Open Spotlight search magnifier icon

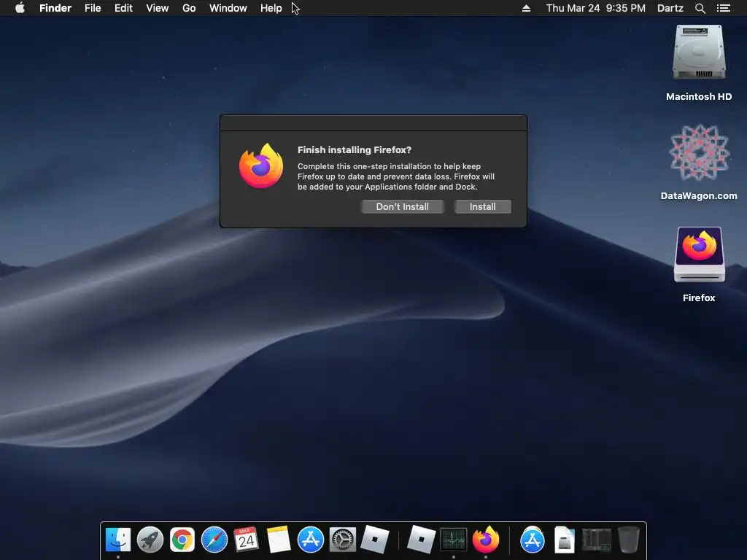click(x=700, y=8)
